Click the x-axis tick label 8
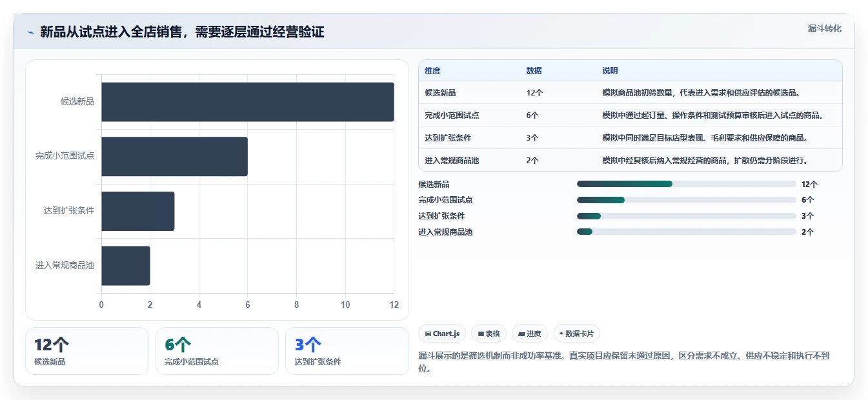The image size is (868, 400). [296, 305]
